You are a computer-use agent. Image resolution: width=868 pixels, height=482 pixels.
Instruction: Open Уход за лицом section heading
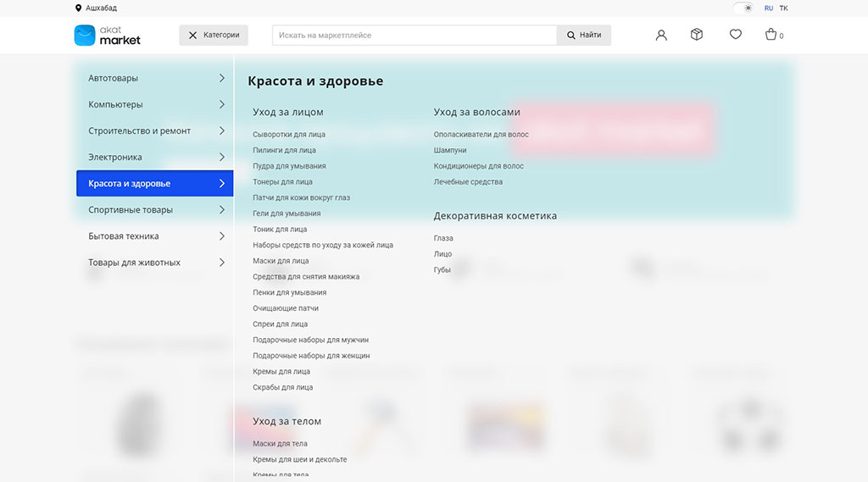coord(288,113)
